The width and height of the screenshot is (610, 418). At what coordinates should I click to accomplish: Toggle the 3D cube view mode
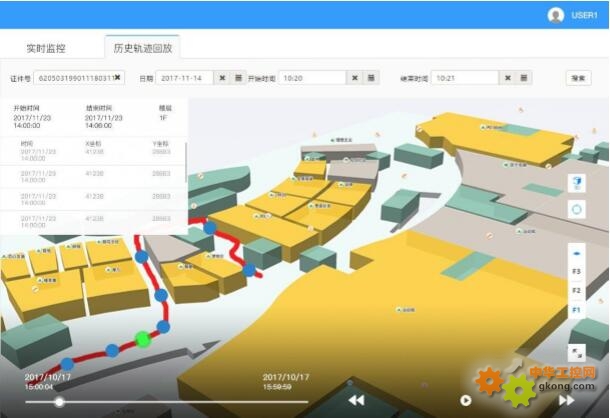pyautogui.click(x=576, y=184)
